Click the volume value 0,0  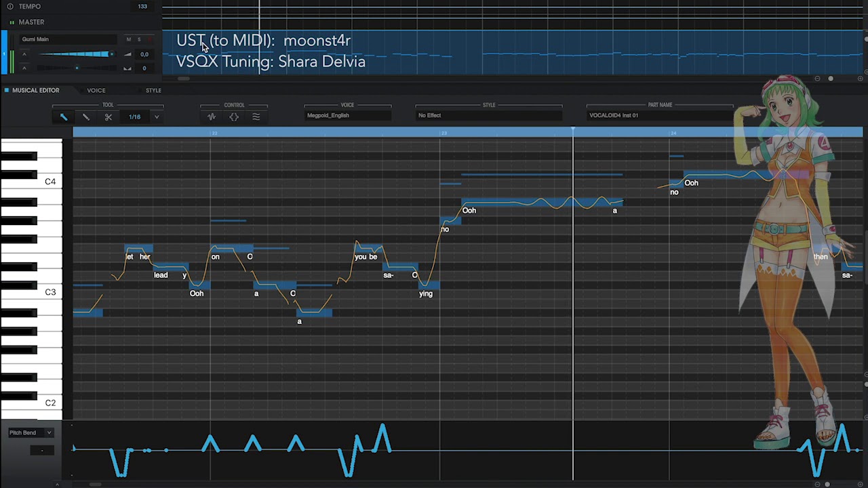(x=144, y=54)
